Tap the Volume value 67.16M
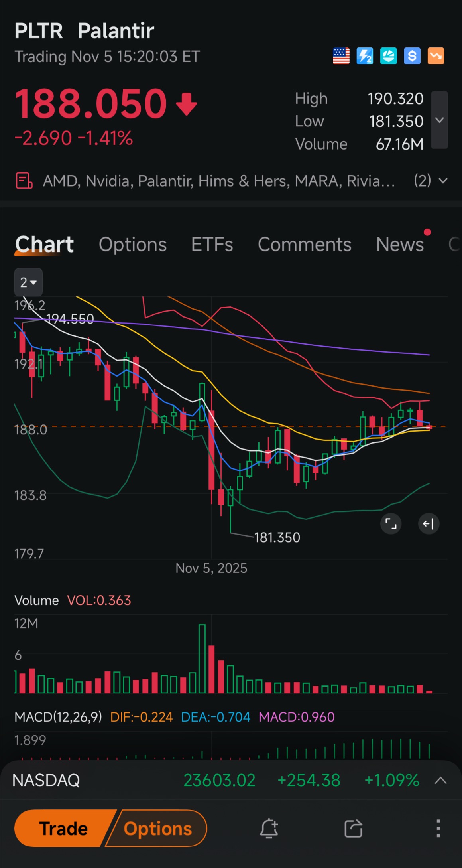Image resolution: width=462 pixels, height=868 pixels. [x=399, y=144]
